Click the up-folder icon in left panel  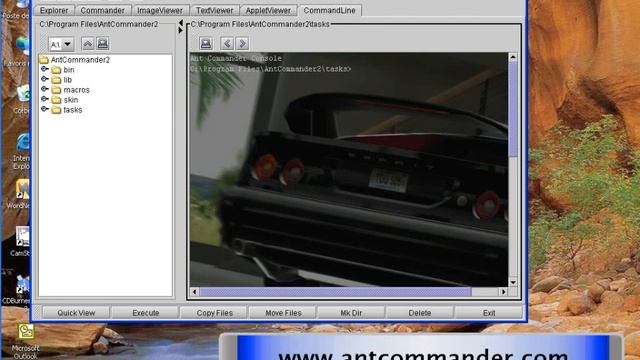click(88, 44)
